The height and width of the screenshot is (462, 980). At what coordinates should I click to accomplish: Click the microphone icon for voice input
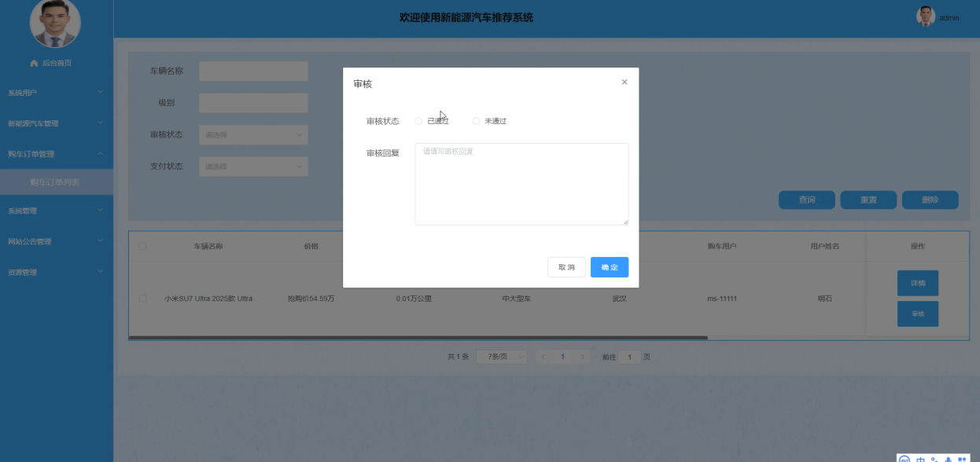tap(947, 458)
